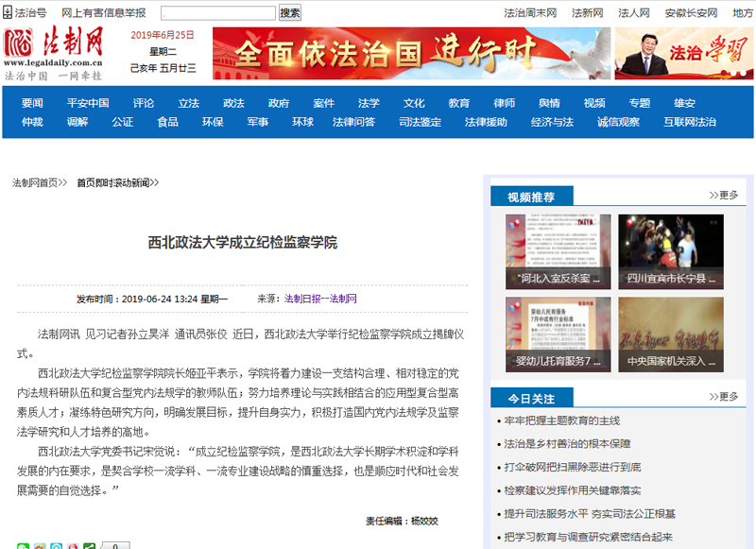
Task: Click inside the search text box
Action: (x=217, y=13)
